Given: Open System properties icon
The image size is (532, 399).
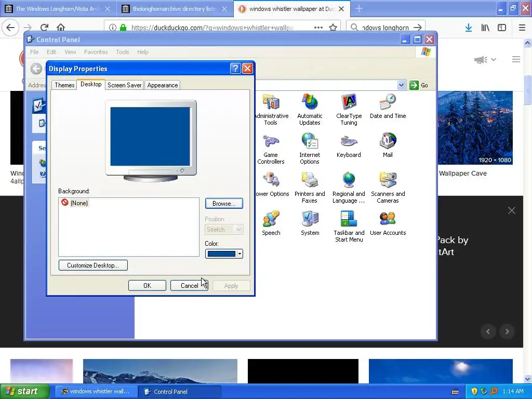Looking at the screenshot, I should [x=310, y=223].
